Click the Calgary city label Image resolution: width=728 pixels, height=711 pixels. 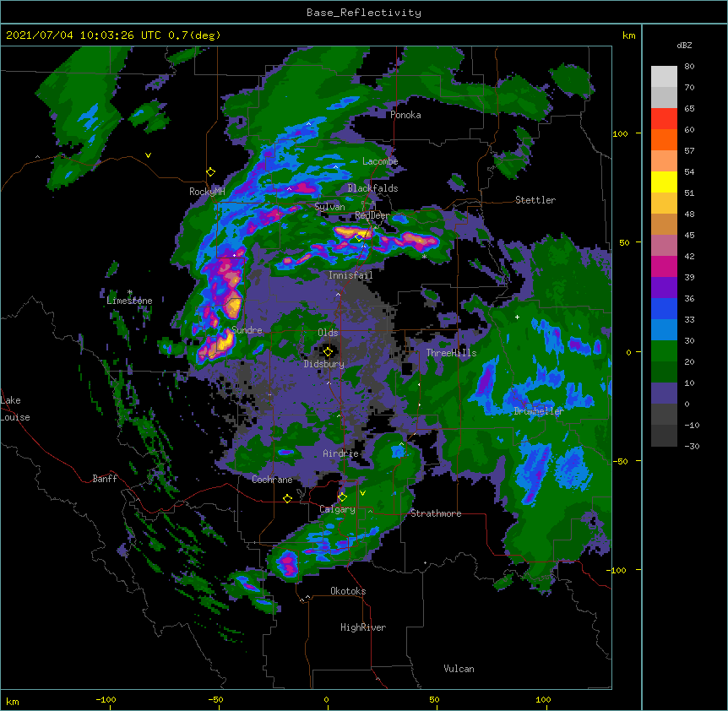[338, 509]
